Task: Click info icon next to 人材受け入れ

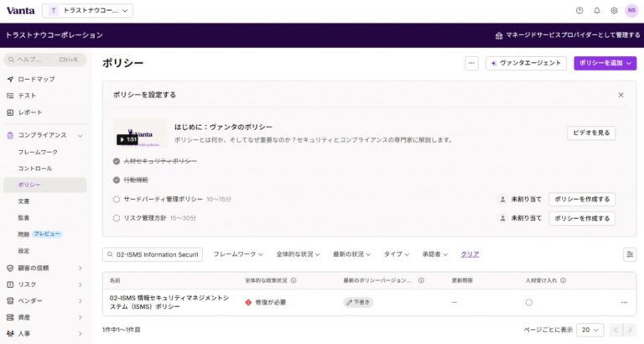Action: (563, 280)
